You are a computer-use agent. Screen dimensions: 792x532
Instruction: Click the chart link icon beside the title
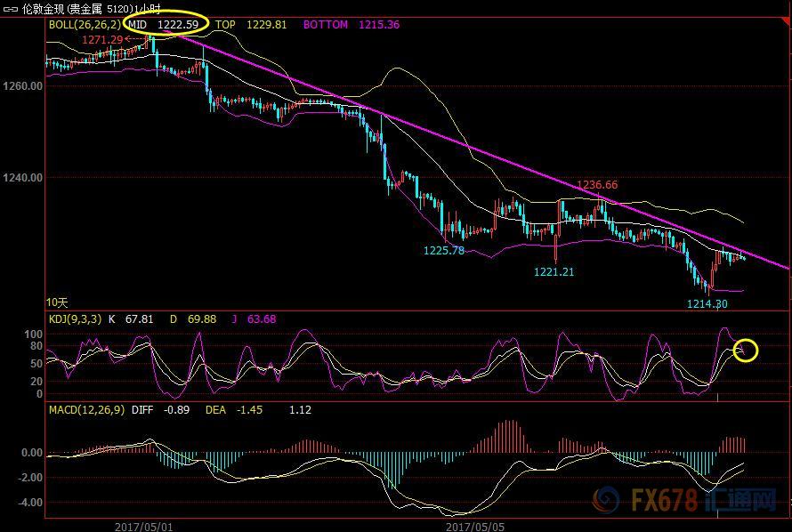(x=10, y=9)
